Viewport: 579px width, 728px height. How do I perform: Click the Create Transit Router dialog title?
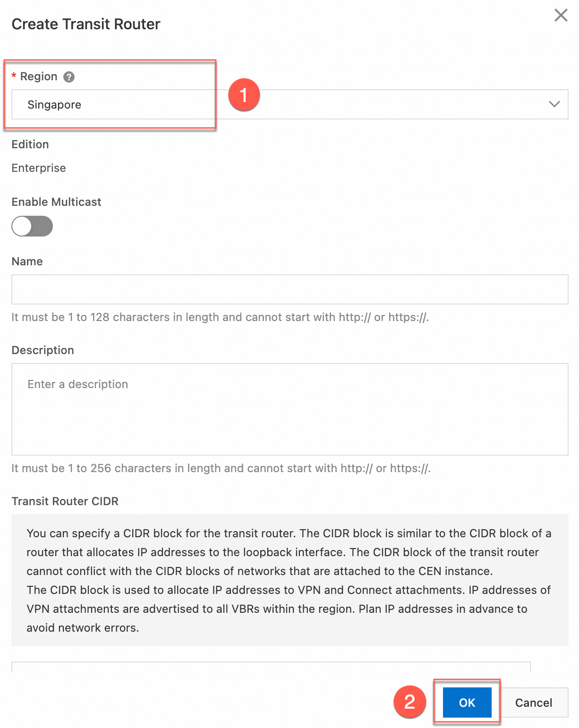coord(86,24)
